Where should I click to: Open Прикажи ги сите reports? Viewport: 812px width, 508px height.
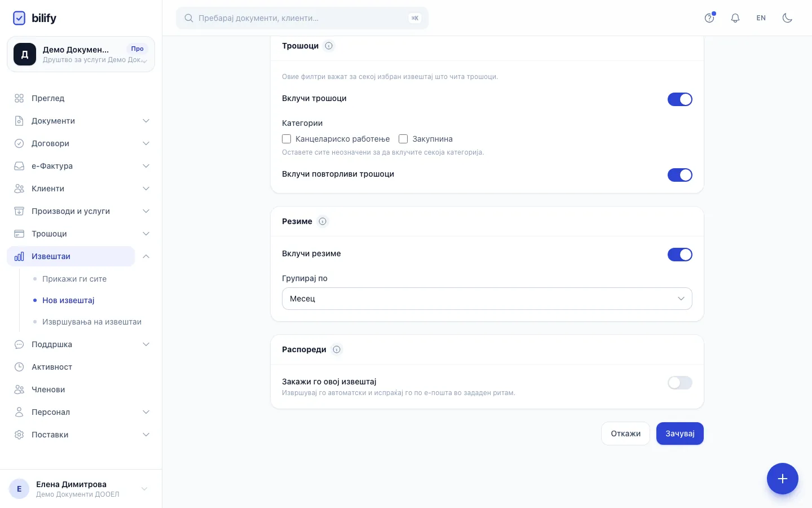74,279
